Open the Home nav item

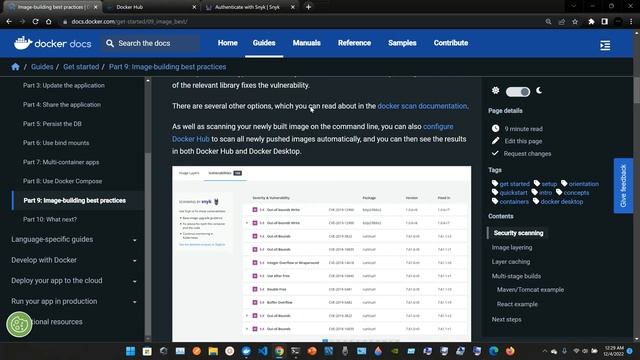pos(227,43)
